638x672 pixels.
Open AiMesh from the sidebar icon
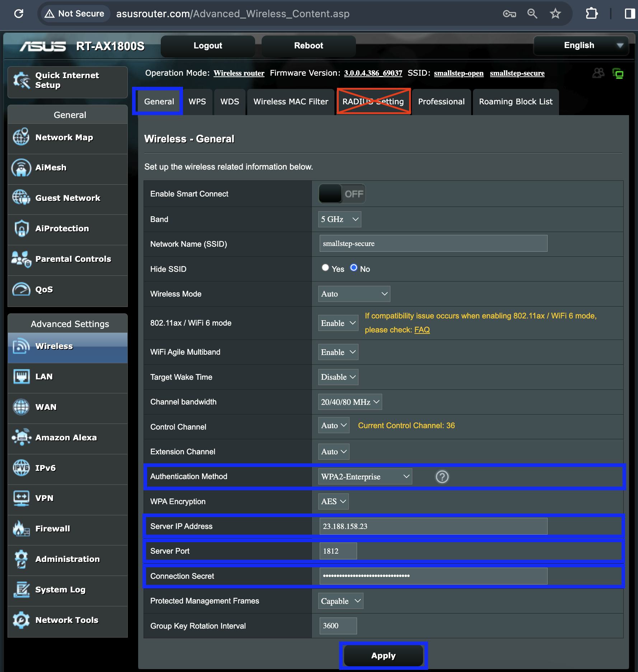click(21, 168)
